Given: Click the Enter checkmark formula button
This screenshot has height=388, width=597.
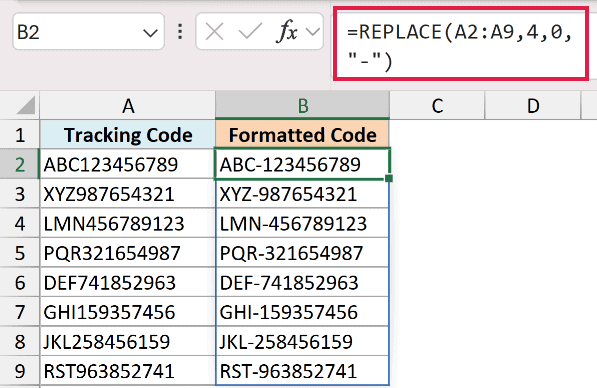Looking at the screenshot, I should (250, 31).
